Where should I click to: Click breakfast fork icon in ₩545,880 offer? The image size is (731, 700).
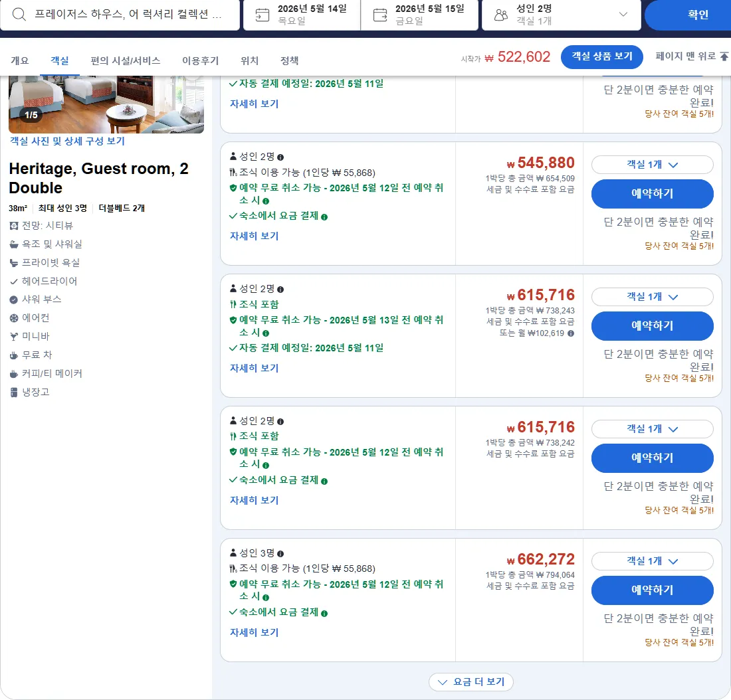(233, 173)
